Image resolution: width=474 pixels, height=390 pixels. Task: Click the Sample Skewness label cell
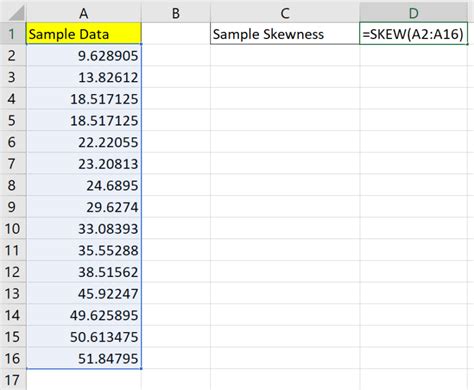click(285, 34)
